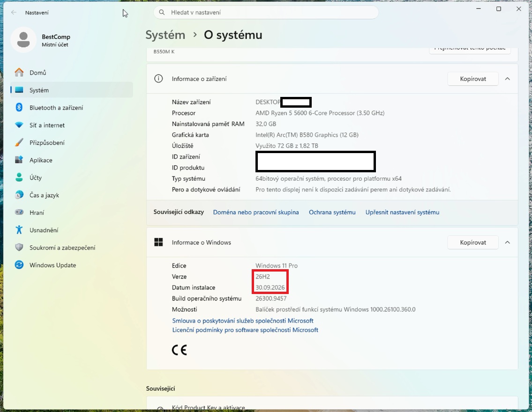This screenshot has width=532, height=412.
Task: Click the 30.09.2026 installation date
Action: [270, 287]
